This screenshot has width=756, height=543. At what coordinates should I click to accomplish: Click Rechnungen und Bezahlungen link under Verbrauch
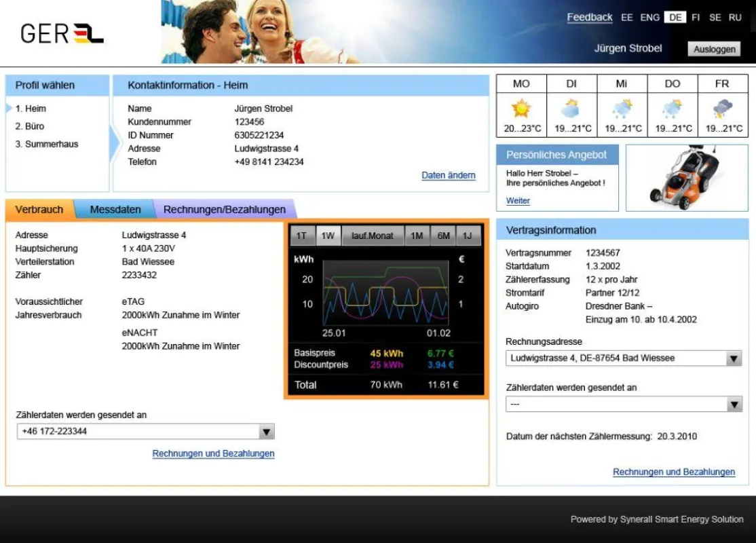point(213,454)
